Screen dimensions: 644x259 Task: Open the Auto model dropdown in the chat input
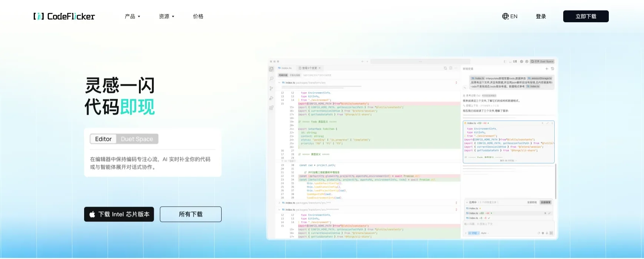click(485, 233)
